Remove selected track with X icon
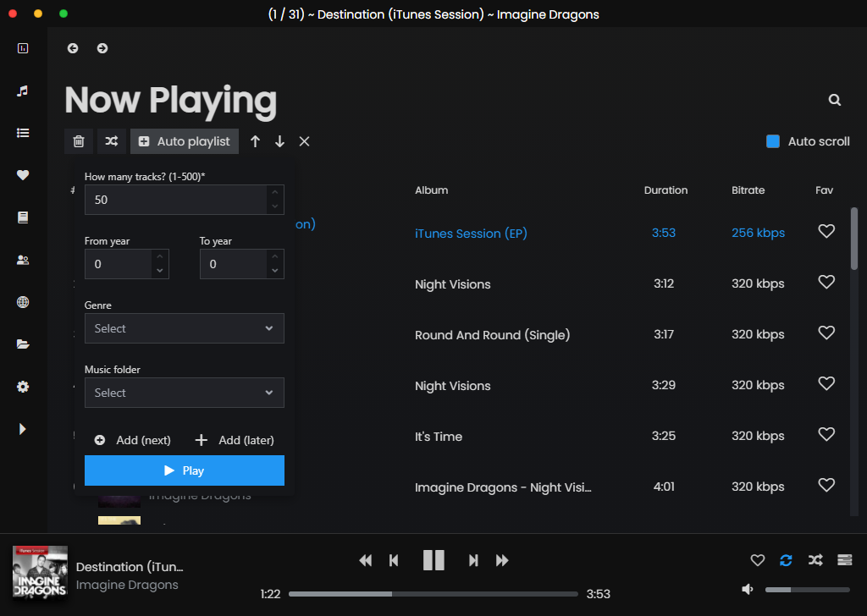This screenshot has height=616, width=867. coord(304,141)
